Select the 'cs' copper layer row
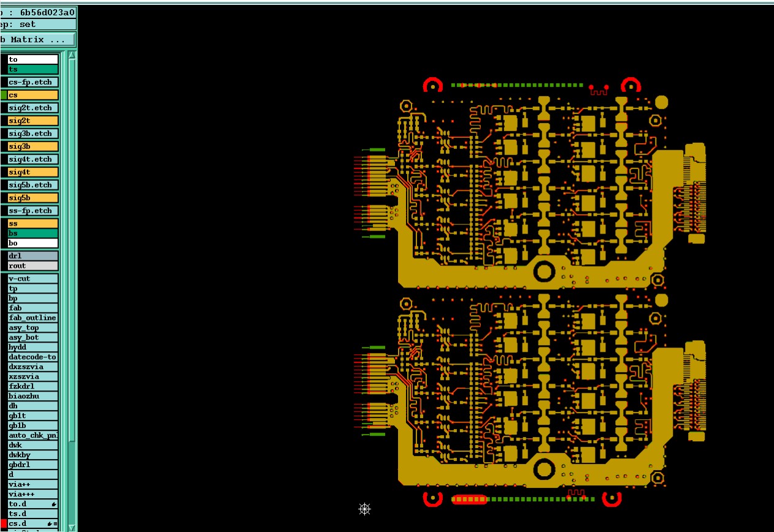774x532 pixels. (x=33, y=95)
